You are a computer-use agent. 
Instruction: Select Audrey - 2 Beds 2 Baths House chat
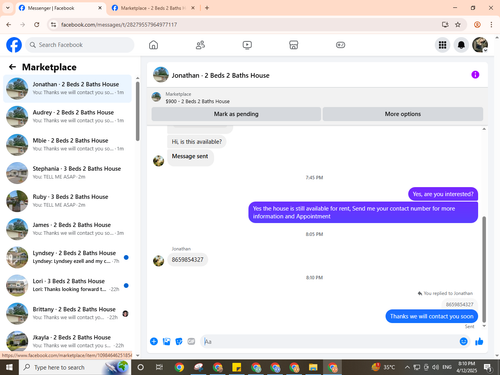click(67, 116)
